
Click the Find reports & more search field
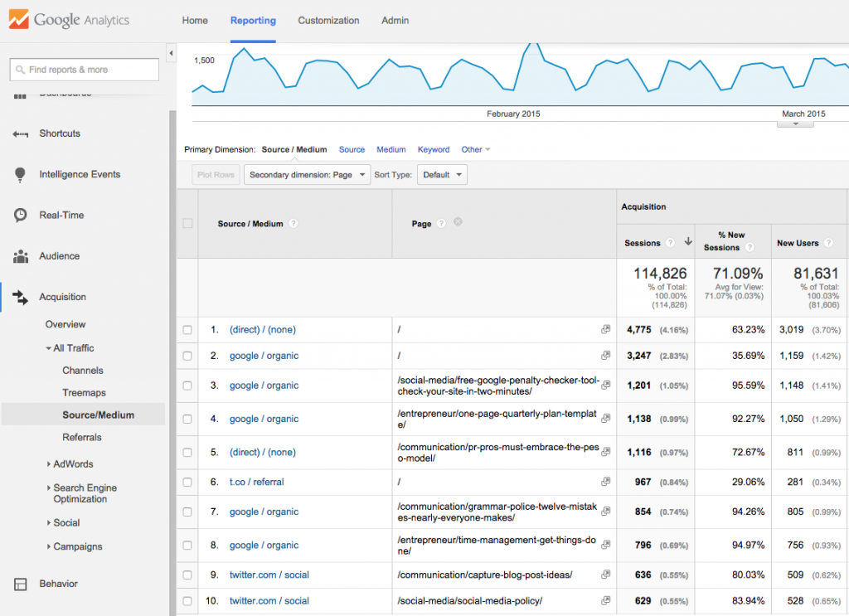[84, 70]
